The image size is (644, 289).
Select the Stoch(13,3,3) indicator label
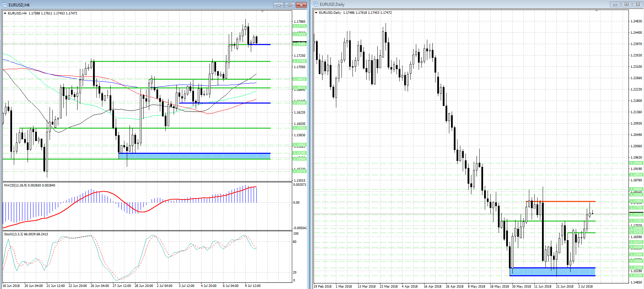point(26,234)
